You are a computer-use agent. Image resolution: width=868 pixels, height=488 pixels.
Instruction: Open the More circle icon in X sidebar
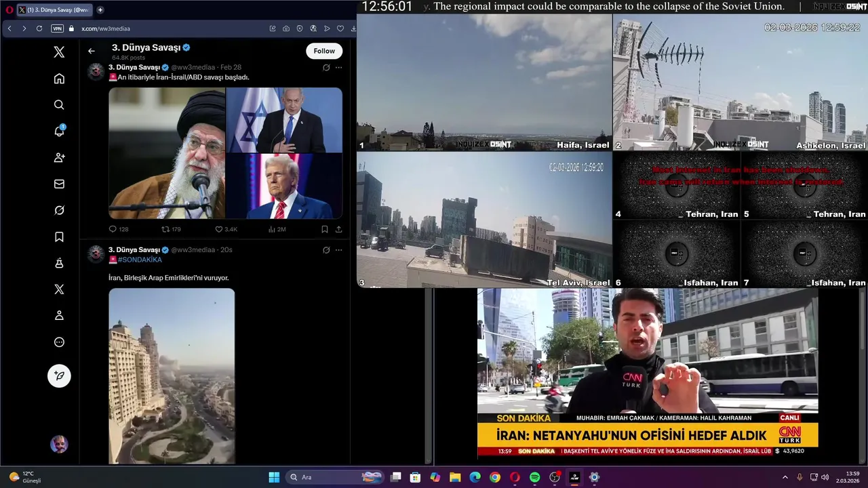[59, 342]
